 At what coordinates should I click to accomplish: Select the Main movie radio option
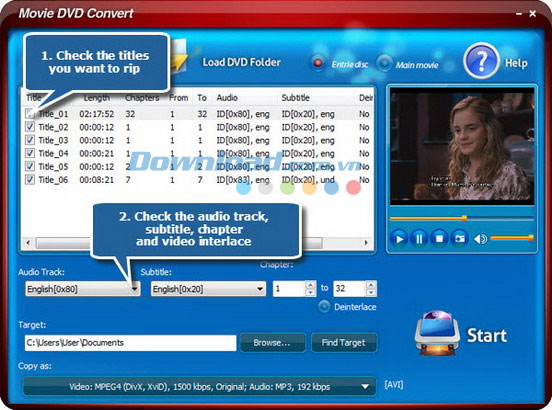[x=384, y=63]
